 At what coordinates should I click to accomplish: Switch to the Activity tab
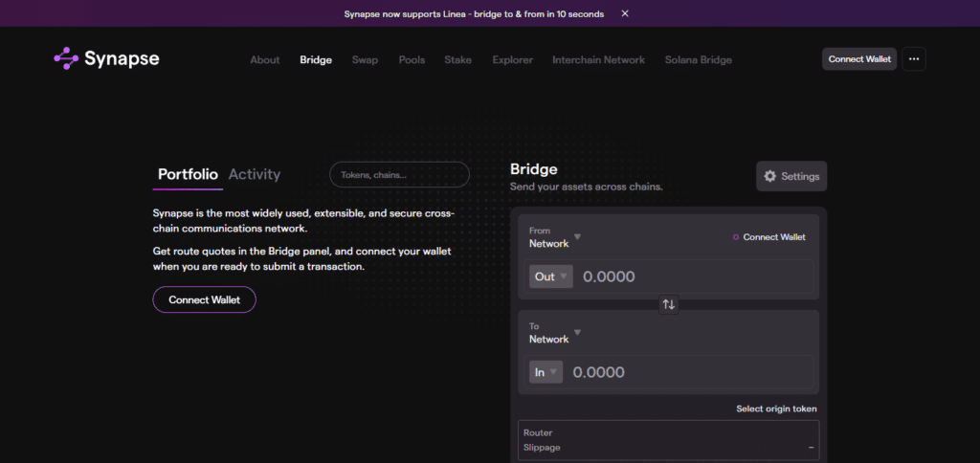pyautogui.click(x=255, y=174)
